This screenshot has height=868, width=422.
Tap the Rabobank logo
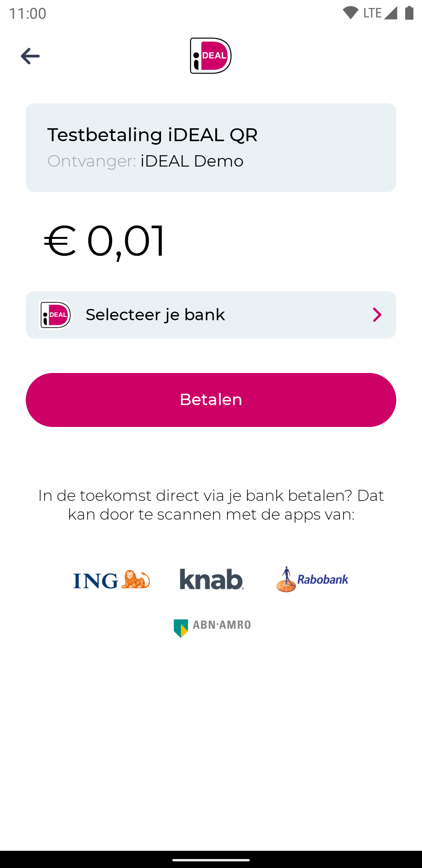pyautogui.click(x=312, y=579)
